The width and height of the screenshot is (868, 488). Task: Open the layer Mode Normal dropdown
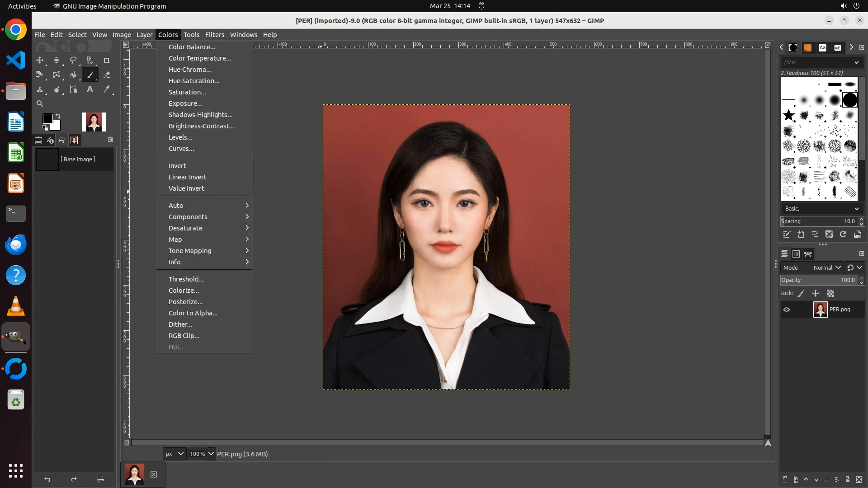[x=826, y=267]
